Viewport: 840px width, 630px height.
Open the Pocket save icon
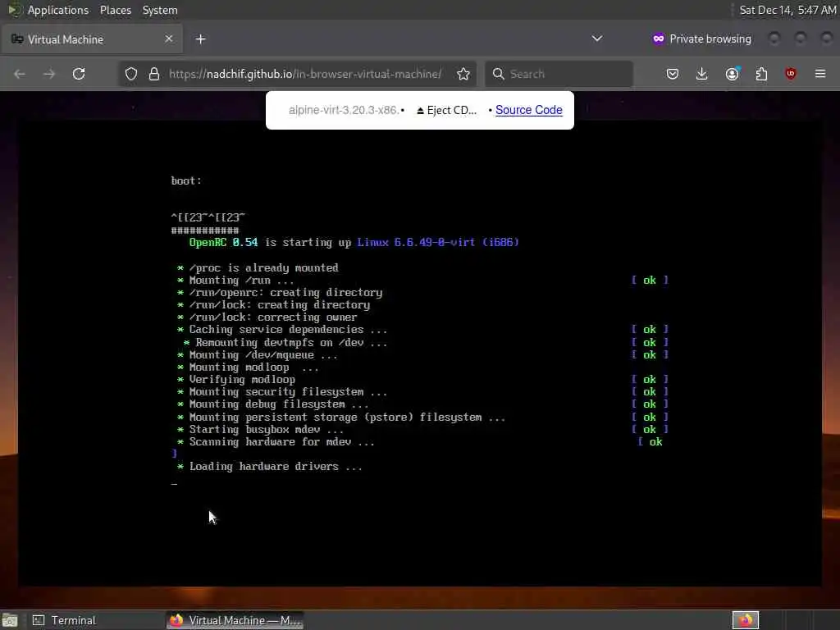673,74
